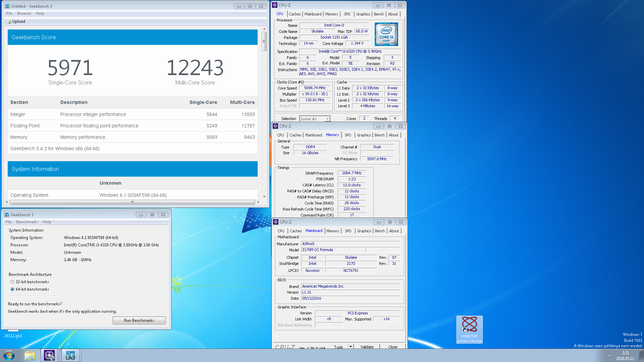Click the CPU-Z Memory window title icon
The height and width of the screenshot is (362, 644).
(275, 126)
